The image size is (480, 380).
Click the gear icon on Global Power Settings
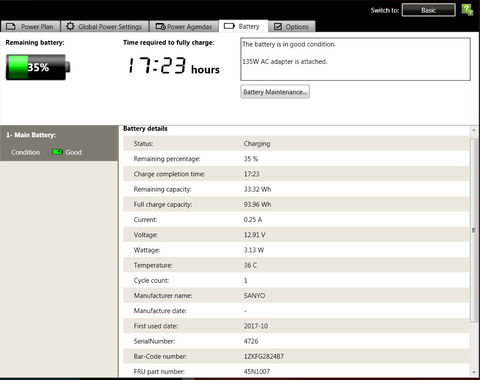70,26
